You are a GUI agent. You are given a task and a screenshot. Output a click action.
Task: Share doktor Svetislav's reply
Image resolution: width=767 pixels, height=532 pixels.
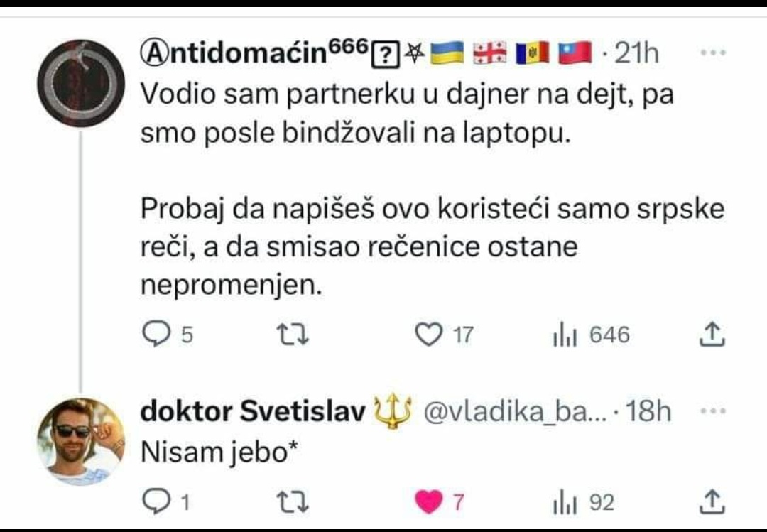[711, 502]
